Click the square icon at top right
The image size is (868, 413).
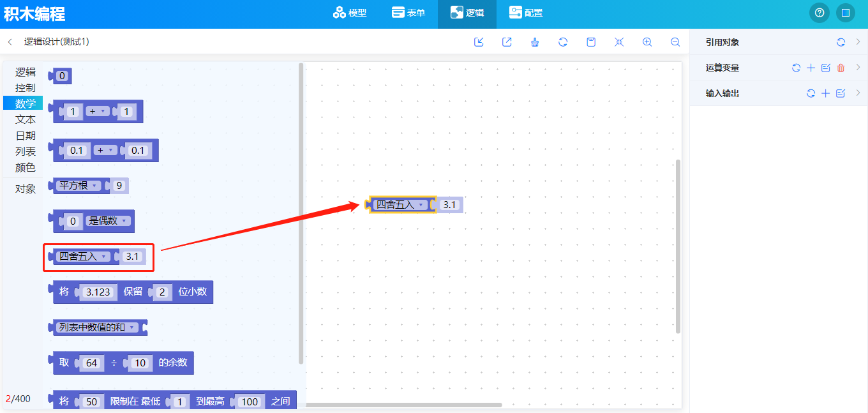tap(845, 13)
